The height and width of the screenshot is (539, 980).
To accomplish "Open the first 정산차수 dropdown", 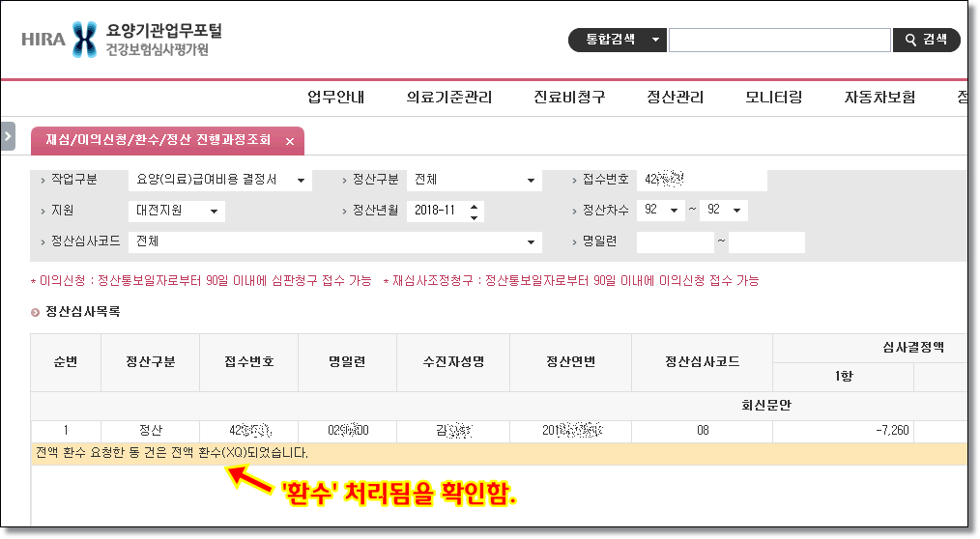I will point(661,211).
